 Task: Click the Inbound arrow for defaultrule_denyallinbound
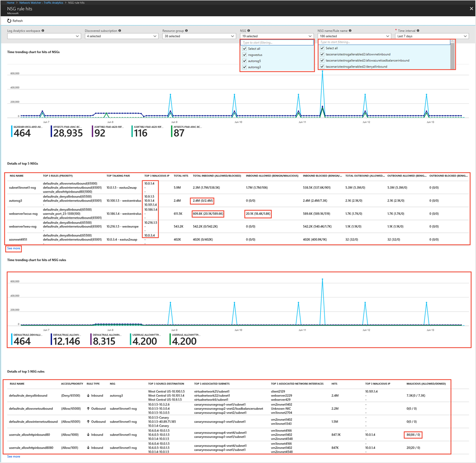click(x=88, y=395)
